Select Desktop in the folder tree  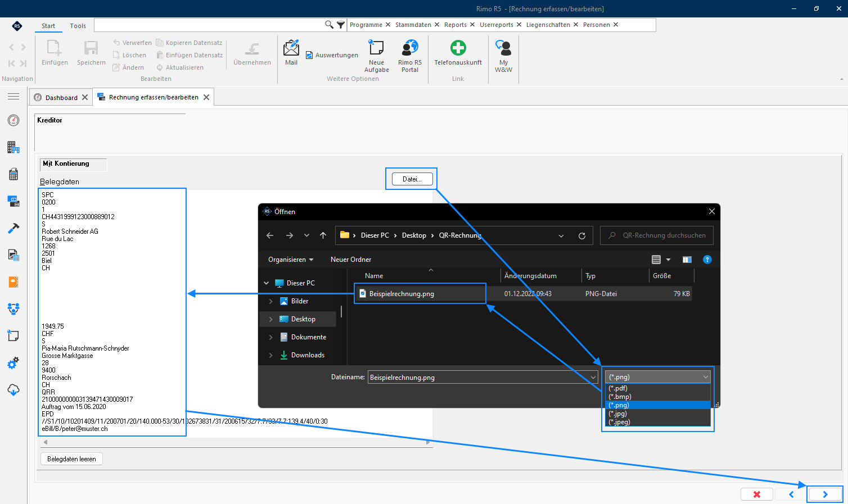303,319
